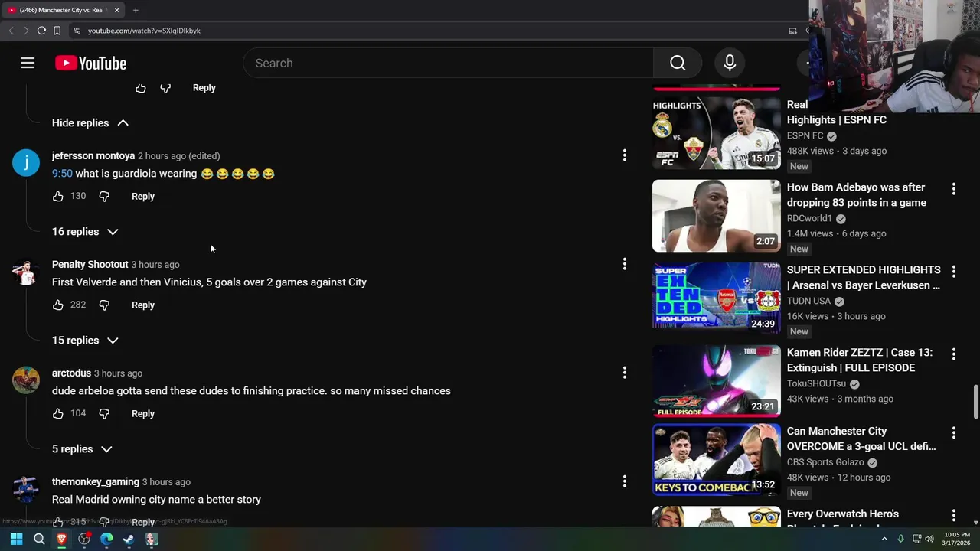Reply to jefersson montoya's comment

point(143,197)
